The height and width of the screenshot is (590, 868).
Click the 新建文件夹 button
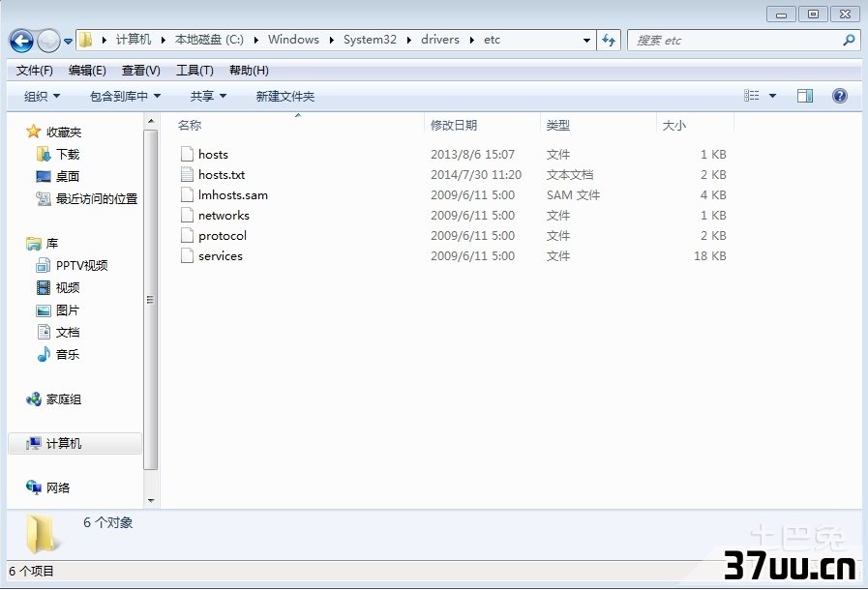tap(285, 97)
